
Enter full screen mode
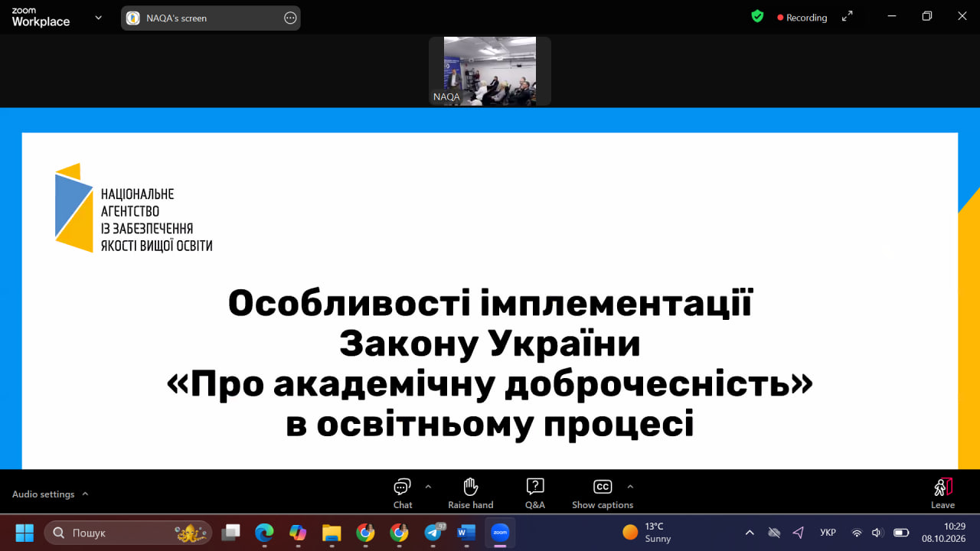pyautogui.click(x=848, y=16)
